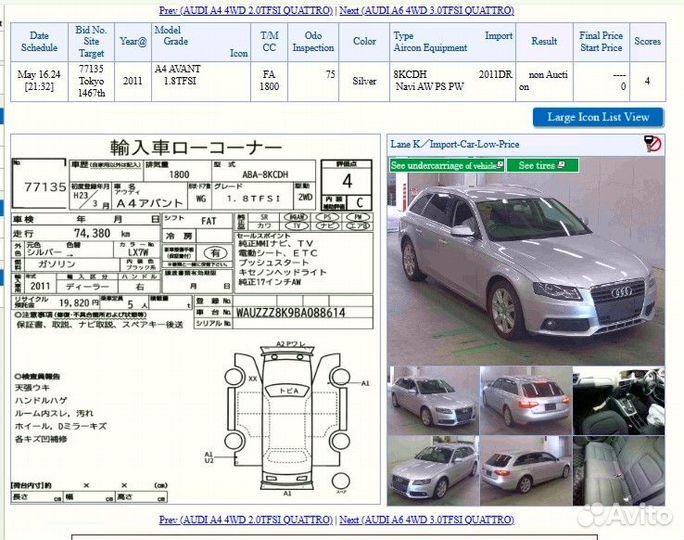Open the main silver Audi A4 Avant photo
The image size is (684, 540).
[526, 262]
